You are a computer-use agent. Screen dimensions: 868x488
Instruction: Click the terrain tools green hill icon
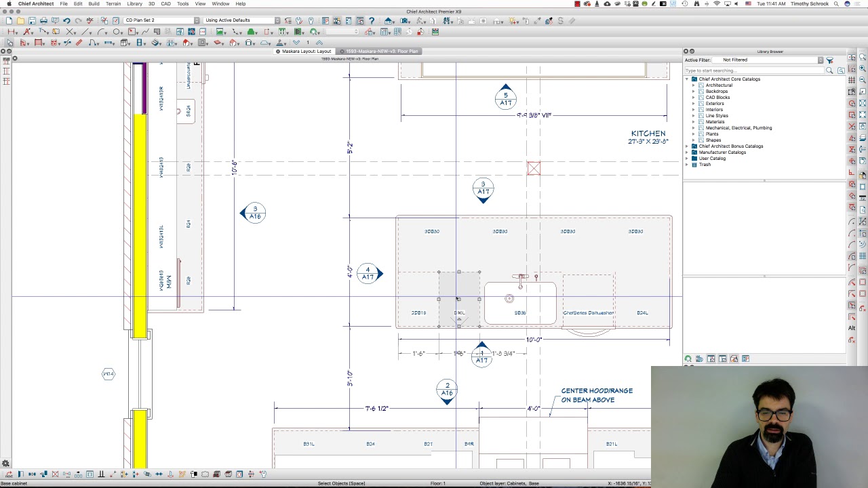click(x=252, y=32)
